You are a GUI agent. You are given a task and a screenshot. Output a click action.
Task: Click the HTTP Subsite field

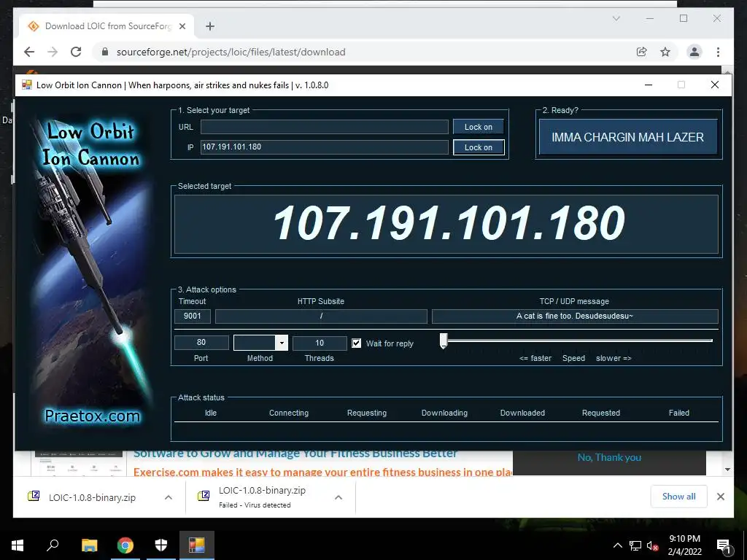pos(321,316)
